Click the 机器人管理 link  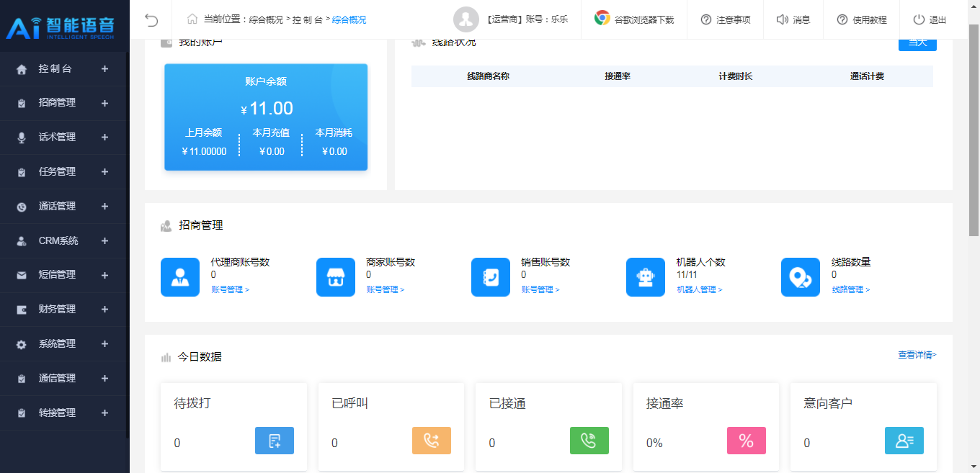(x=699, y=289)
